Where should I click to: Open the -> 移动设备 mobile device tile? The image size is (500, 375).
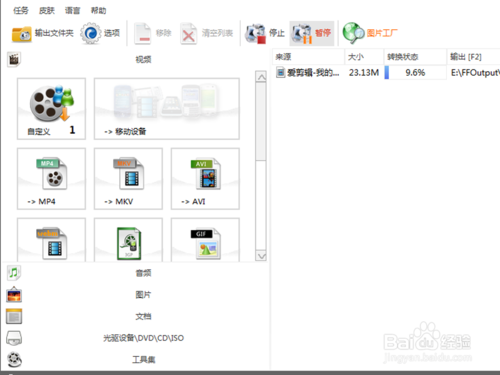click(167, 109)
